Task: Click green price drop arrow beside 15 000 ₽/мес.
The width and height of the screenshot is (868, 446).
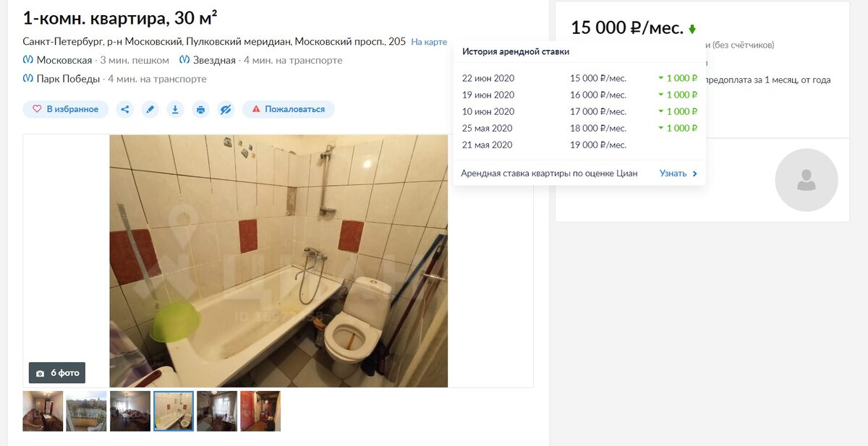Action: click(692, 30)
